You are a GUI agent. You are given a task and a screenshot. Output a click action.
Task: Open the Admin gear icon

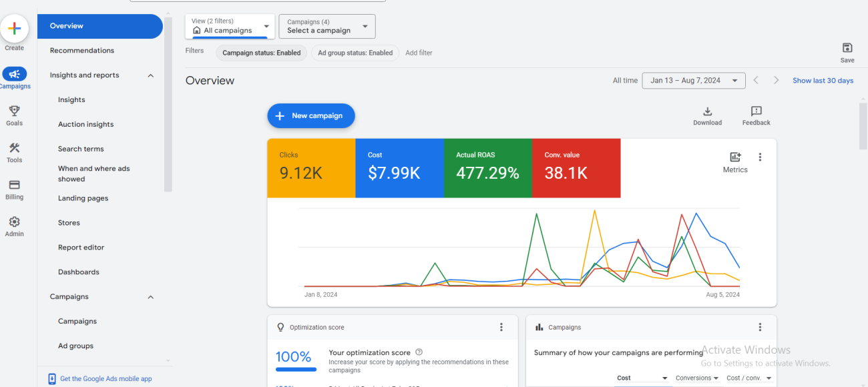pyautogui.click(x=14, y=222)
